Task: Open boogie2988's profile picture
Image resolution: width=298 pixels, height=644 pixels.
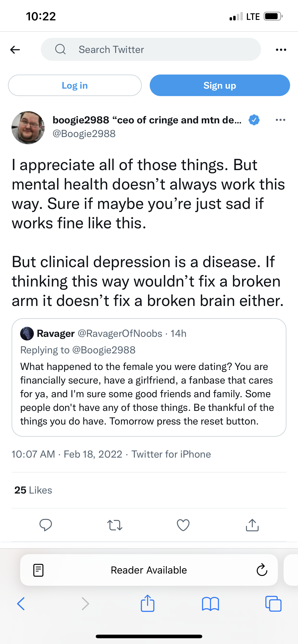Action: (28, 127)
